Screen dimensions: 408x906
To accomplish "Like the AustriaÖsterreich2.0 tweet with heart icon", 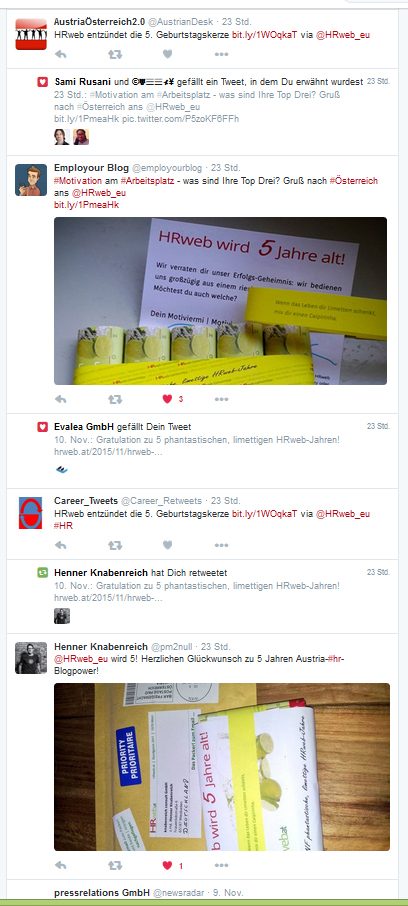I will click(168, 54).
